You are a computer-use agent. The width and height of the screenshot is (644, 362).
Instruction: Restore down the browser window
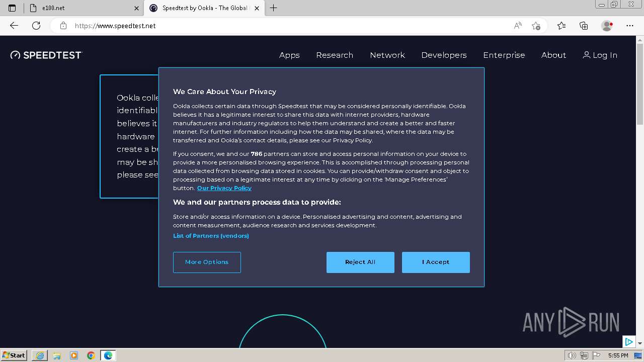tap(614, 4)
